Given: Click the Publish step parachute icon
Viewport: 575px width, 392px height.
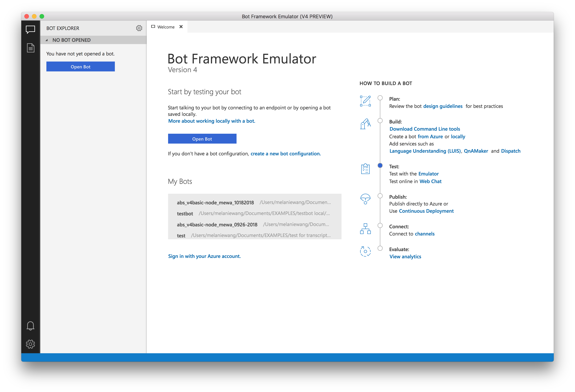Looking at the screenshot, I should 365,199.
